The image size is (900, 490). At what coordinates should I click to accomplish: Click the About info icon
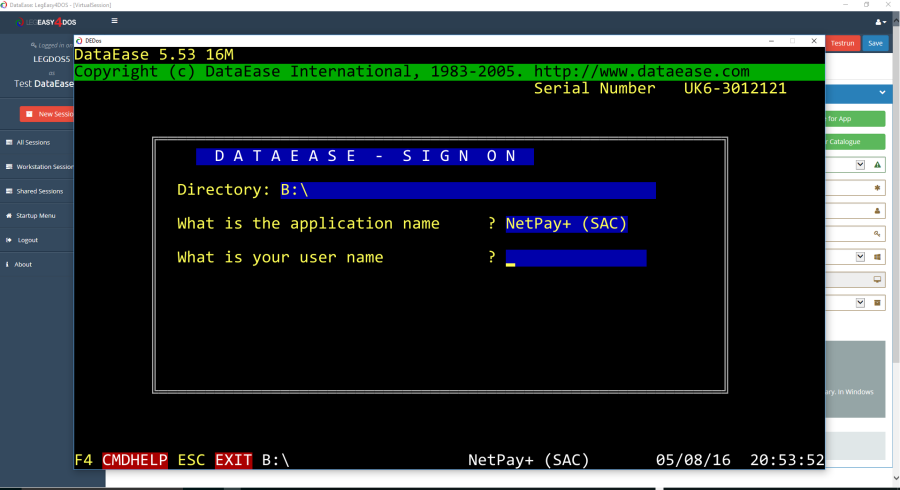pyautogui.click(x=7, y=265)
